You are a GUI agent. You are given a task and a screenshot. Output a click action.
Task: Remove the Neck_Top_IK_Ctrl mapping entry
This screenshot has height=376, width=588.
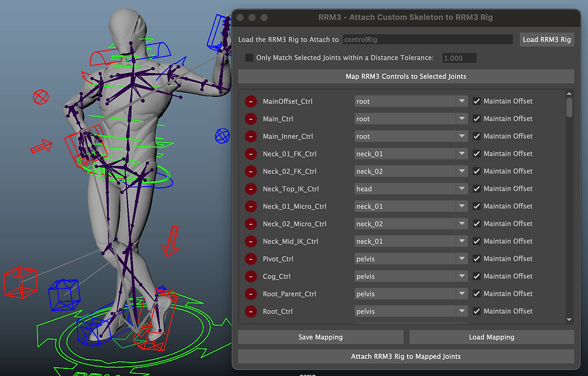coord(250,188)
